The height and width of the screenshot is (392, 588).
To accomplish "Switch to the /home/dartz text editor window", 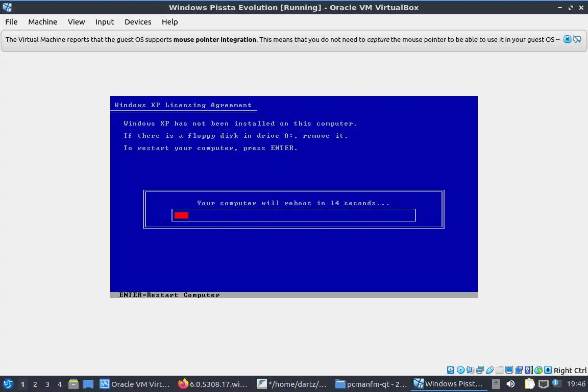I will (292, 384).
